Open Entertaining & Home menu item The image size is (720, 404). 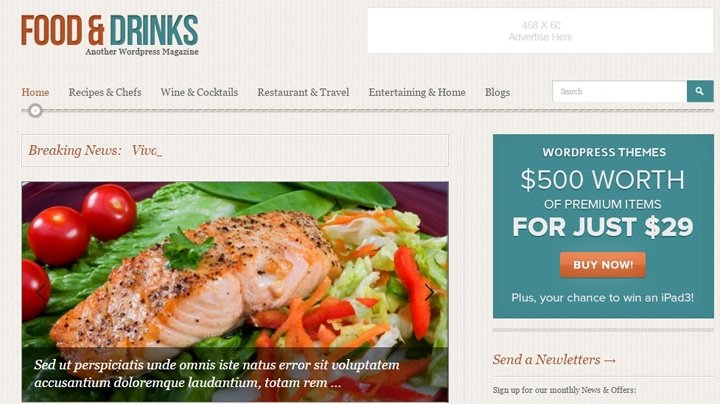coord(417,92)
